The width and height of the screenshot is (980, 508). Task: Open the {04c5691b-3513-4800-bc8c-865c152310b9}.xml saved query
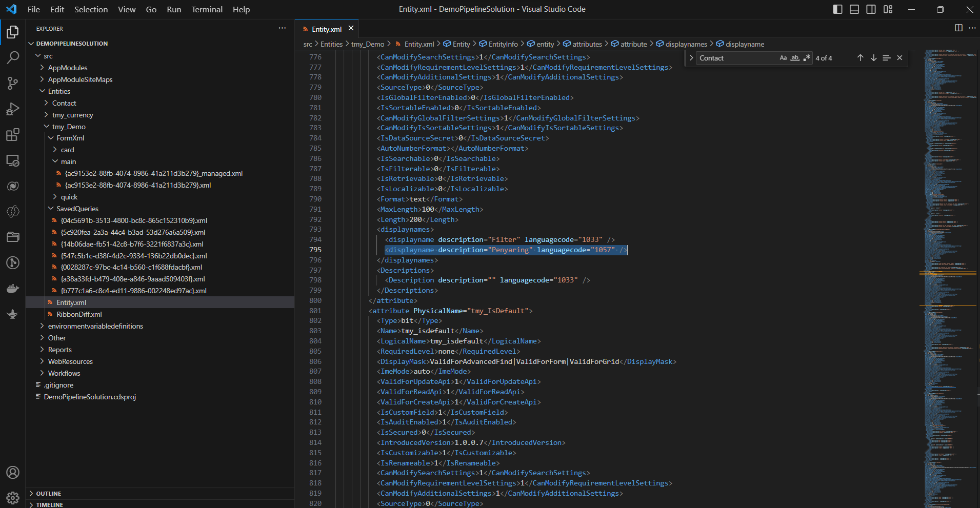[134, 220]
